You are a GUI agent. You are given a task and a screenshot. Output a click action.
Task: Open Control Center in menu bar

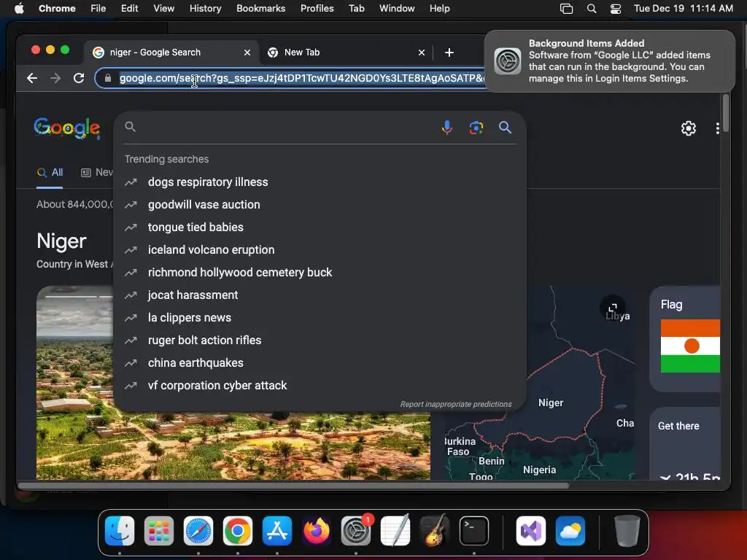(616, 9)
